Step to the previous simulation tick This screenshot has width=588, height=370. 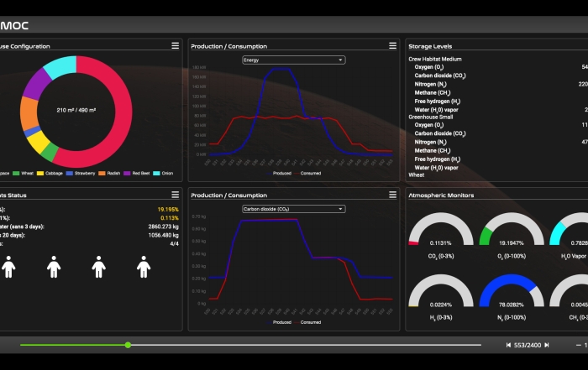509,345
